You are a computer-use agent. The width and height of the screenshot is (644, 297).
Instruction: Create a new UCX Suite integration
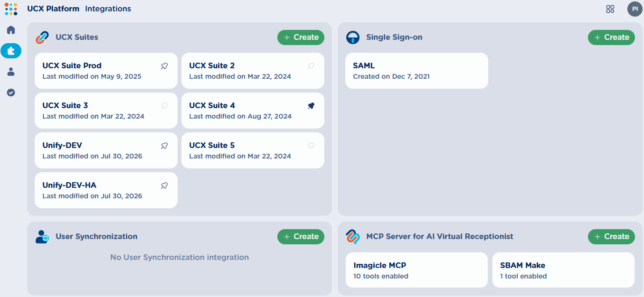pyautogui.click(x=301, y=37)
